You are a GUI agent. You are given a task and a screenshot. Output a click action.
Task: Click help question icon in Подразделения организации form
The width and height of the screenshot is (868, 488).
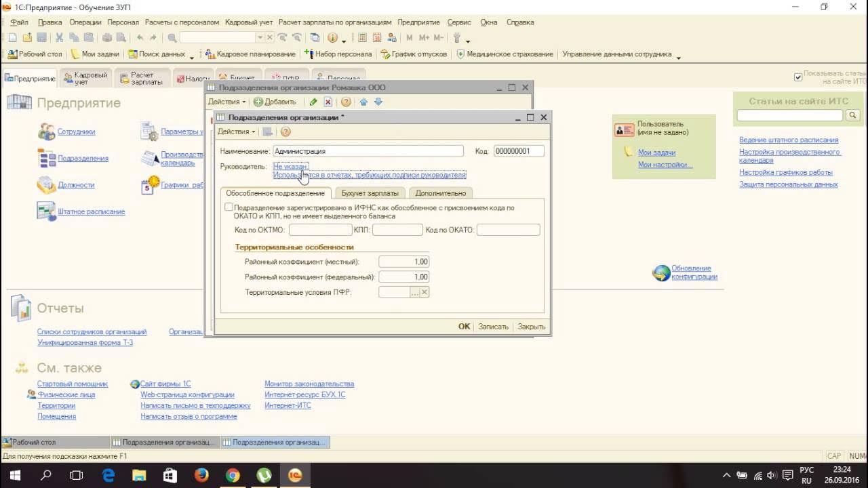(x=285, y=131)
